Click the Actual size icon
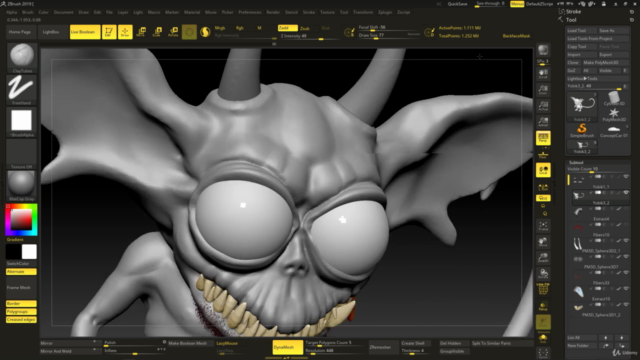Screen dimensions: 640x360 coord(543,106)
